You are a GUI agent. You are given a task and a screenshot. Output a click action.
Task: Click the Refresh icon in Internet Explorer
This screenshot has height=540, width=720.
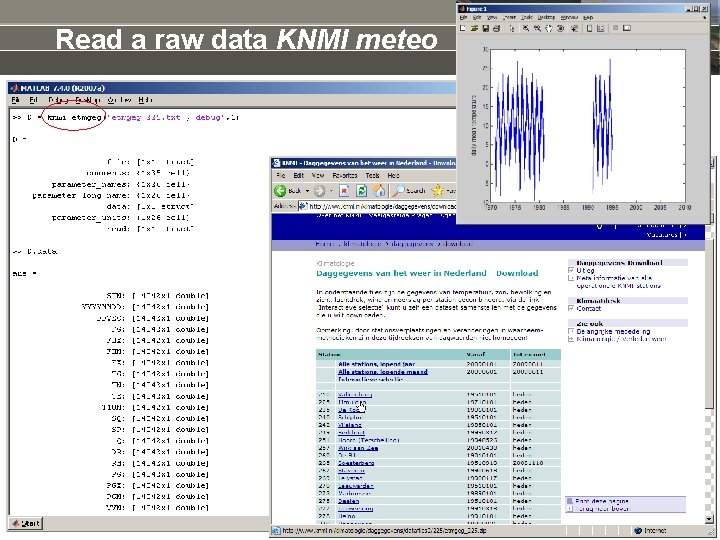coord(362,191)
